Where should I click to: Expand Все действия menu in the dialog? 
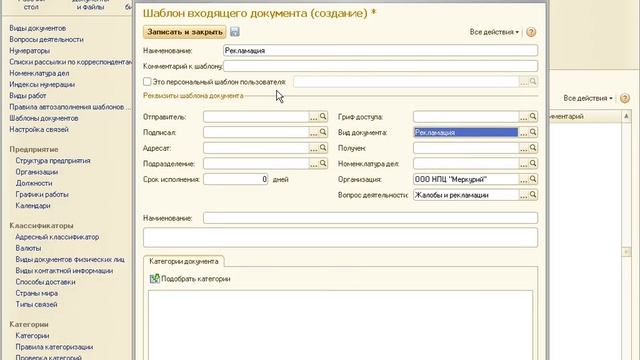pyautogui.click(x=494, y=32)
